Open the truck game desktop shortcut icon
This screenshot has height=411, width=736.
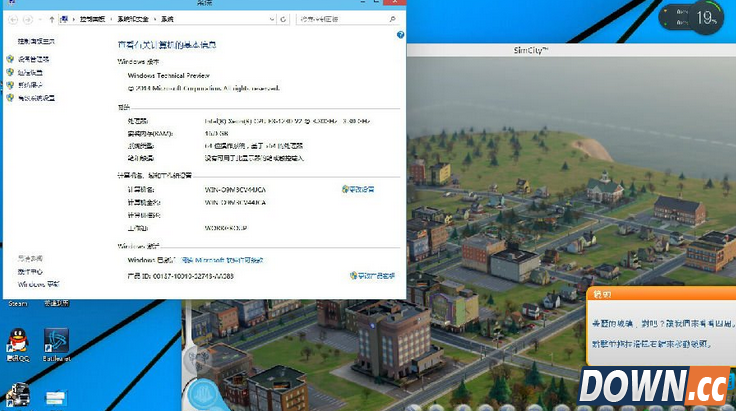[18, 396]
